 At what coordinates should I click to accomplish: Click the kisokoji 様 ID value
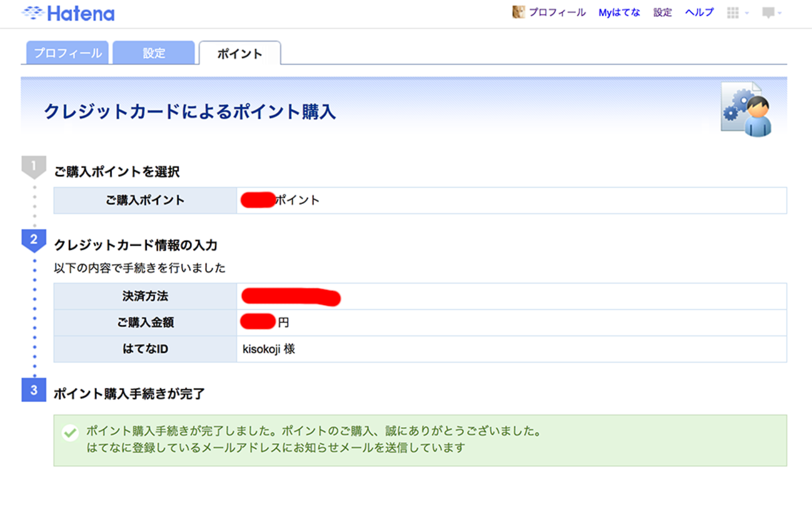pos(269,349)
